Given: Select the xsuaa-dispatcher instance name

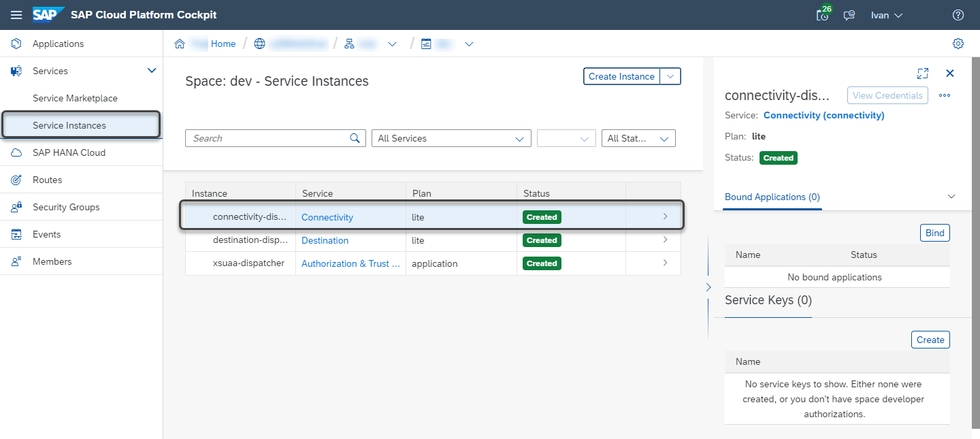Looking at the screenshot, I should [x=248, y=263].
